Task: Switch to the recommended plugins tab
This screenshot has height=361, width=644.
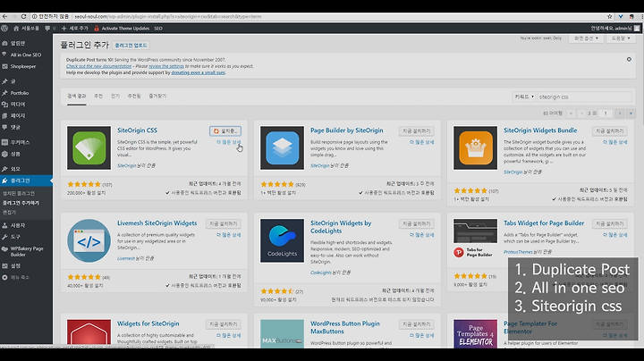Action: (134, 96)
